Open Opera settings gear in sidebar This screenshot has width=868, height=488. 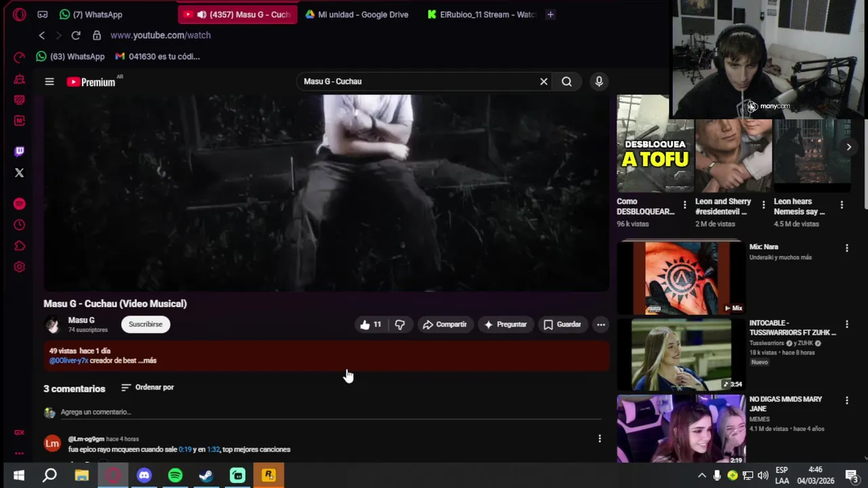19,267
